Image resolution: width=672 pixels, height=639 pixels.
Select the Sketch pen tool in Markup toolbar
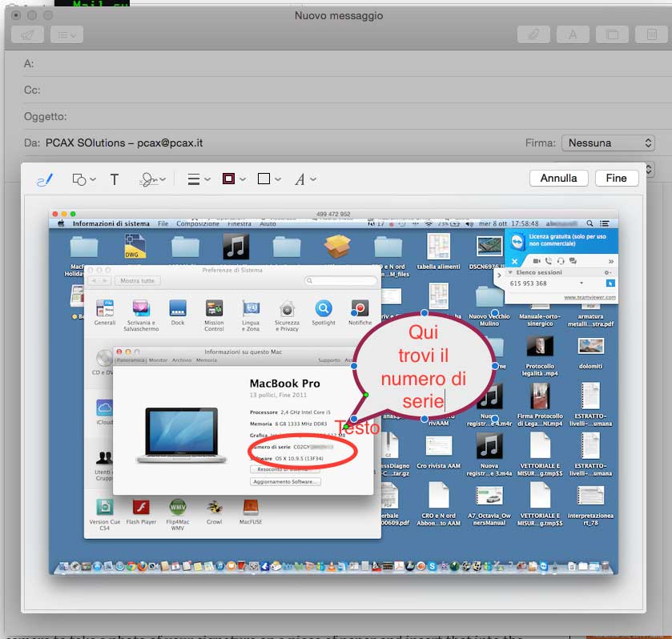point(45,179)
